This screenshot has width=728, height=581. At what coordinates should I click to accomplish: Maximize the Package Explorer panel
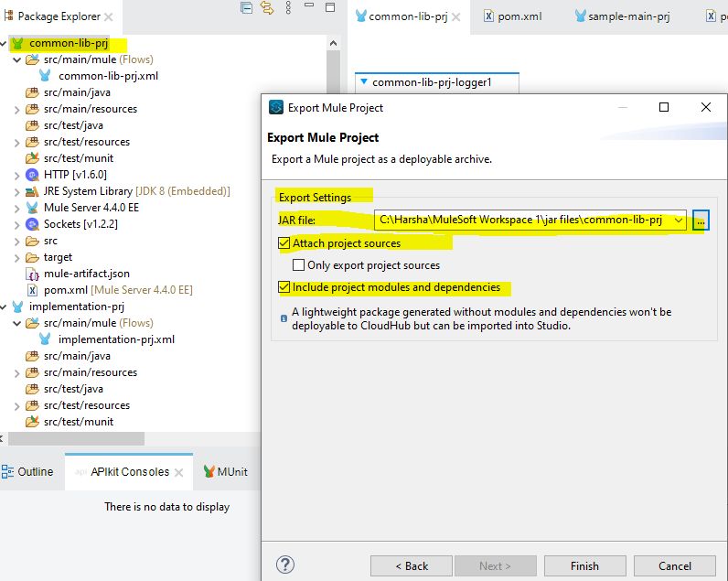(x=330, y=7)
